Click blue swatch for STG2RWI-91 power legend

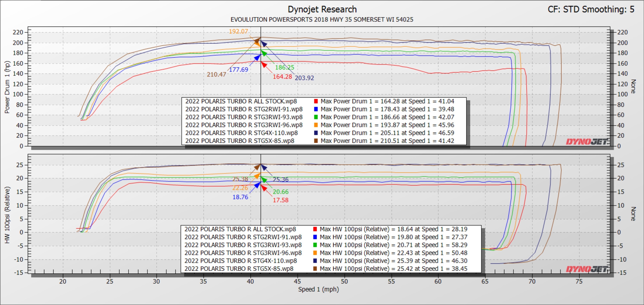316,109
